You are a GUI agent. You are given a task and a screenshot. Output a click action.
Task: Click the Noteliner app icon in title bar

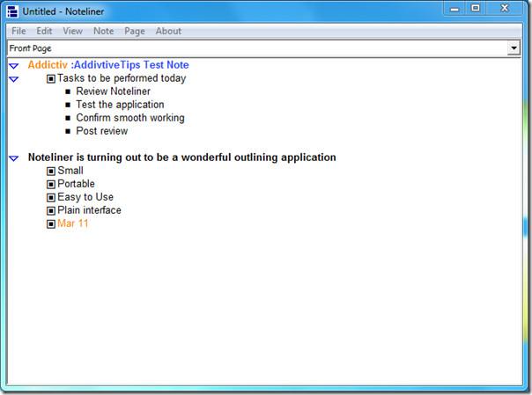pyautogui.click(x=12, y=11)
